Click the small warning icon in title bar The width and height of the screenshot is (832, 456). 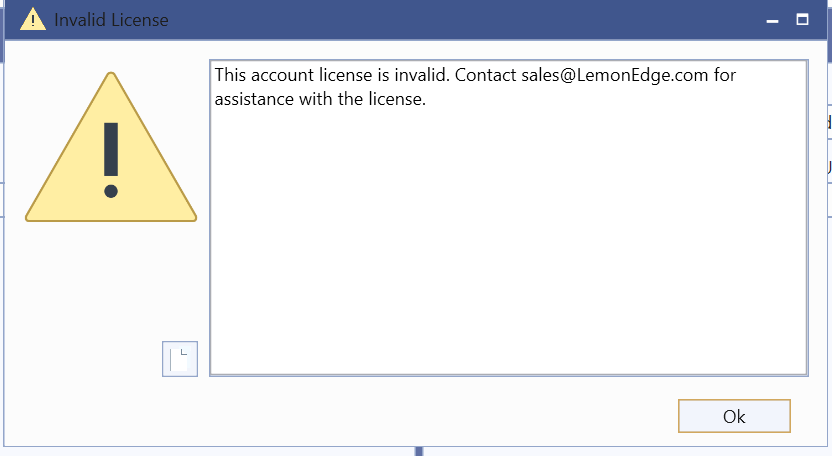(33, 20)
